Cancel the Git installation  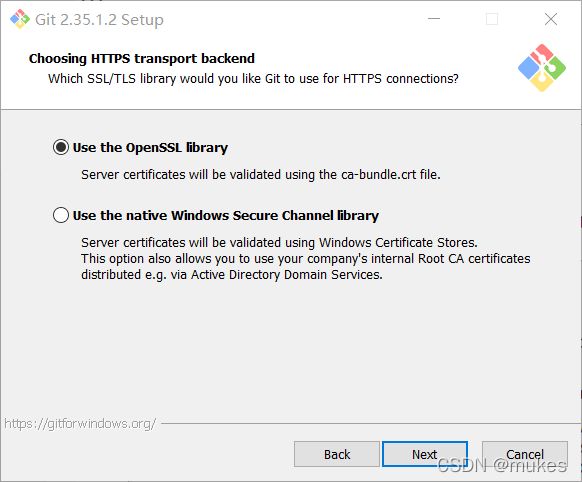[x=524, y=454]
